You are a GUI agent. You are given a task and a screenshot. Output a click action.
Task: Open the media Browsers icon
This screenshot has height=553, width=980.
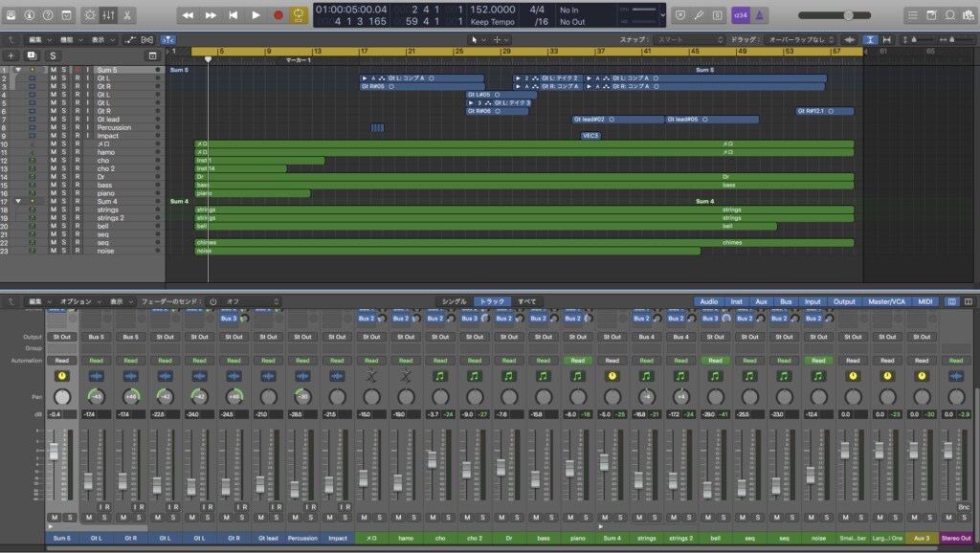point(969,15)
